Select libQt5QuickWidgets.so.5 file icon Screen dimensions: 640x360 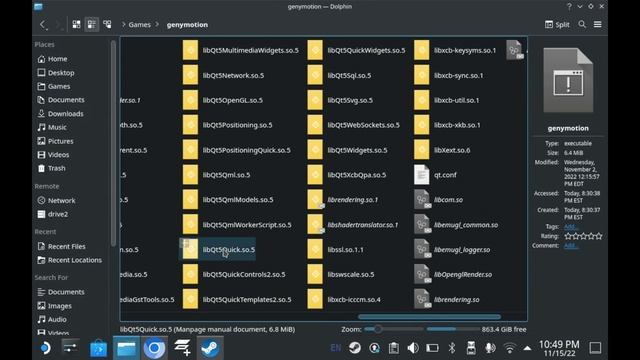[x=315, y=50]
